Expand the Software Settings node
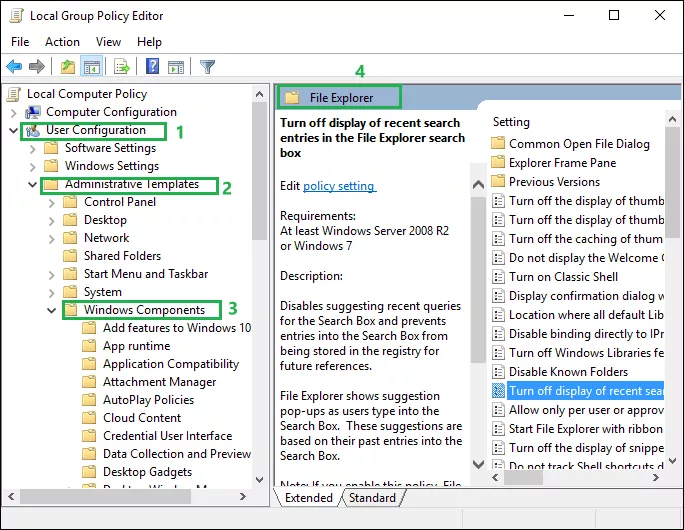684x530 pixels. pos(33,149)
